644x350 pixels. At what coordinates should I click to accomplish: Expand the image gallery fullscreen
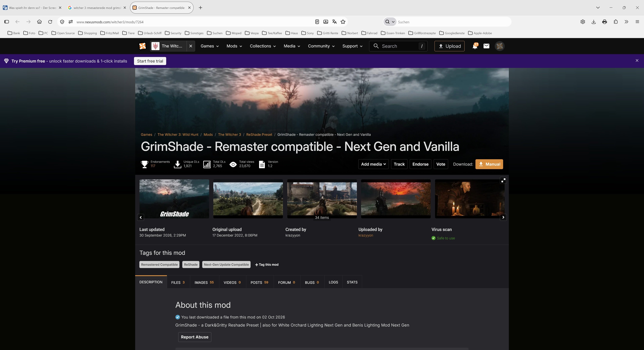tap(503, 180)
